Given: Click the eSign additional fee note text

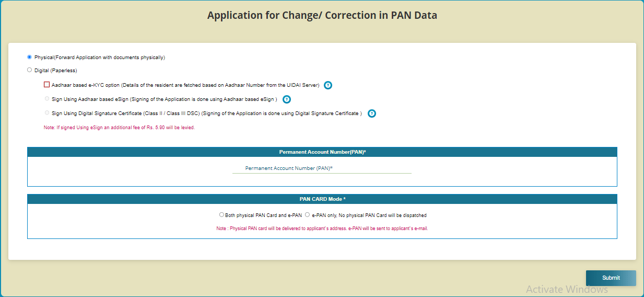Looking at the screenshot, I should [x=119, y=128].
